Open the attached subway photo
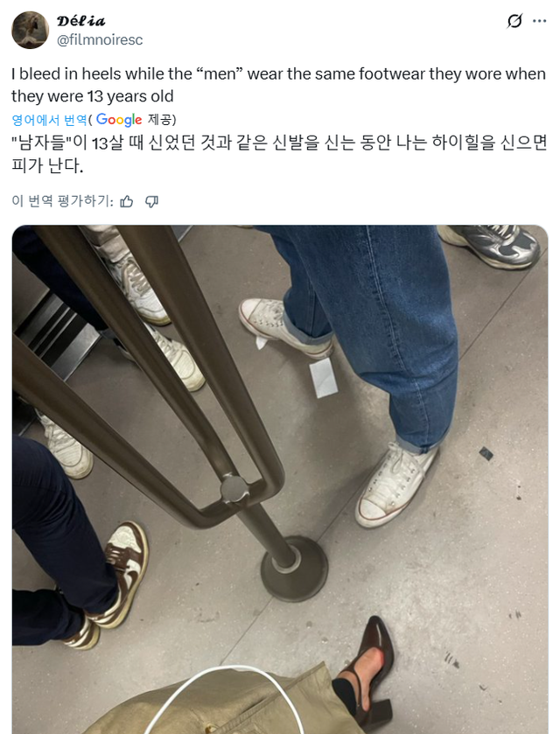The height and width of the screenshot is (734, 560). coord(280,479)
